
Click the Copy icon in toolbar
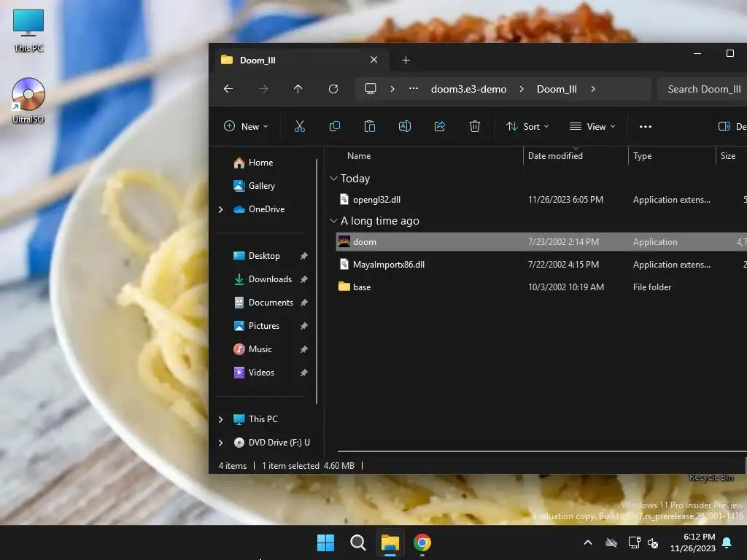pos(334,126)
